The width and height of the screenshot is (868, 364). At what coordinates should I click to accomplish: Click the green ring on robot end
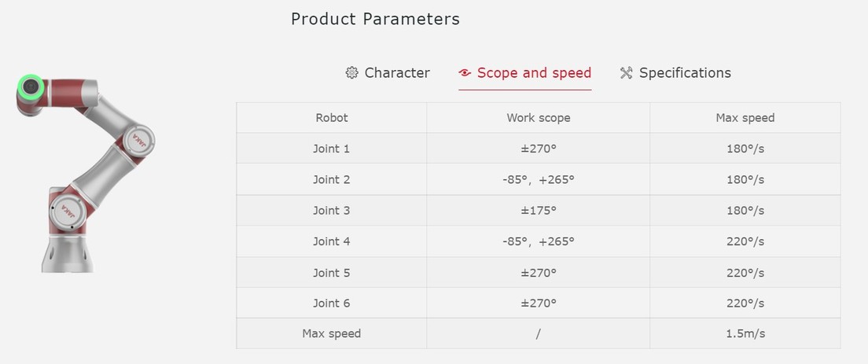[31, 87]
